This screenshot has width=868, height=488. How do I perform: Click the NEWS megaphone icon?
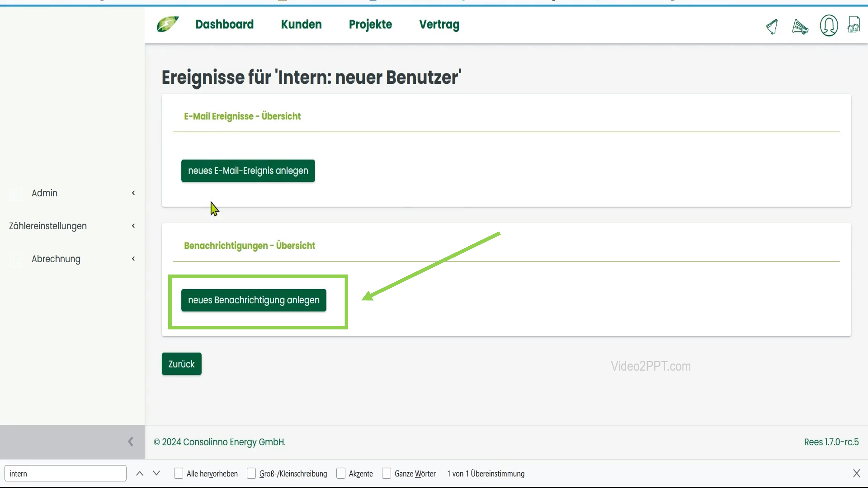coord(800,27)
